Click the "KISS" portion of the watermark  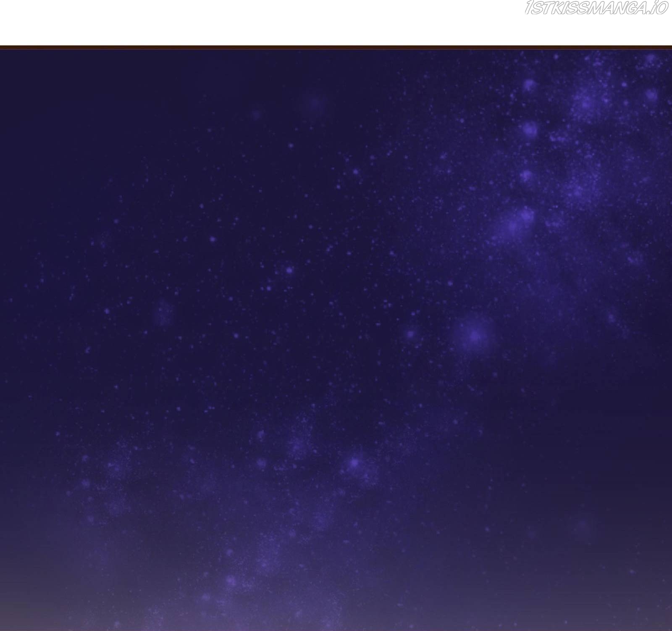pos(566,8)
